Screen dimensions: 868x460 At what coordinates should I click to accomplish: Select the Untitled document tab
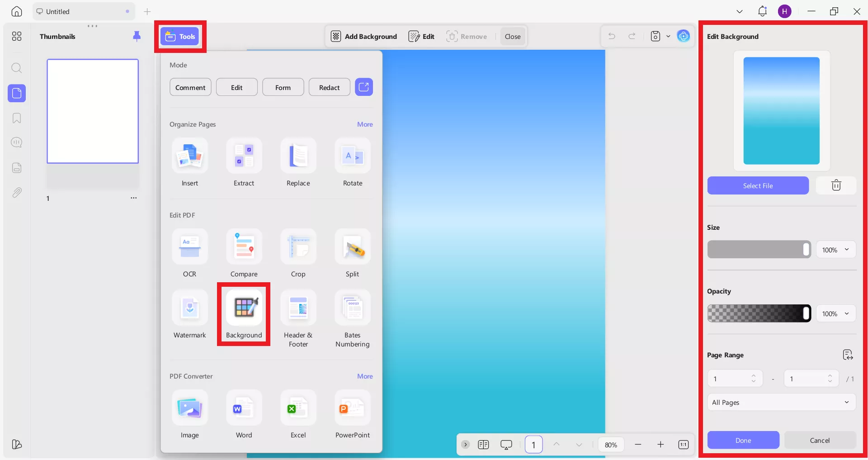(x=84, y=11)
